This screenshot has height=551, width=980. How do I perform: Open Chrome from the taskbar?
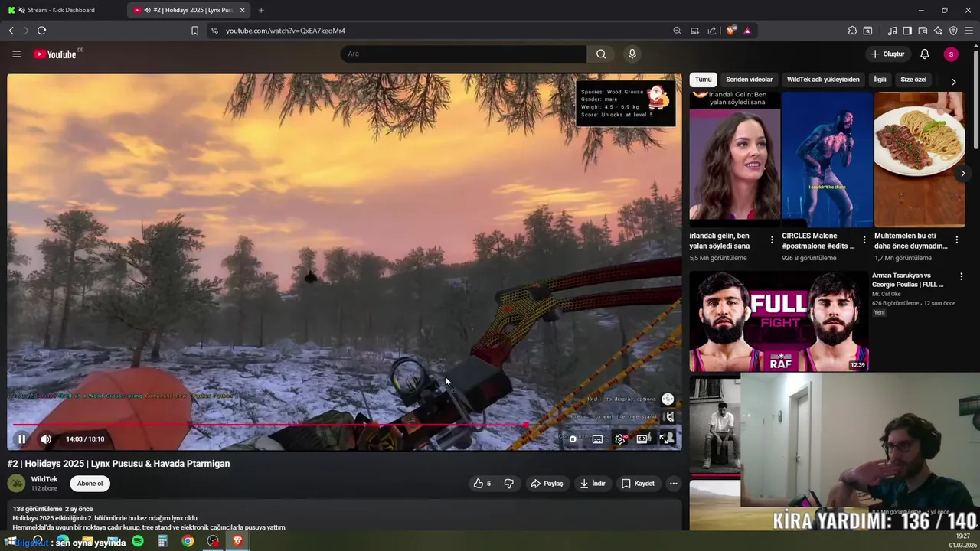[188, 541]
